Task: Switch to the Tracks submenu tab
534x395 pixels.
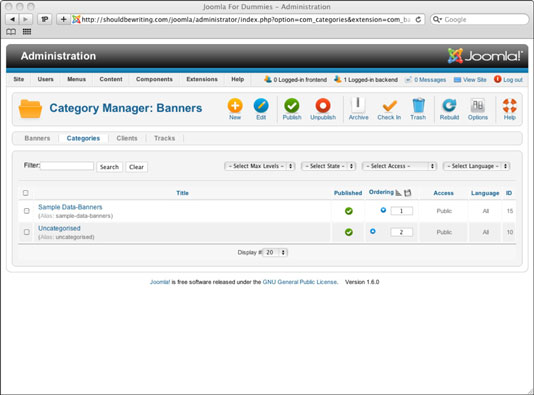Action: point(164,138)
